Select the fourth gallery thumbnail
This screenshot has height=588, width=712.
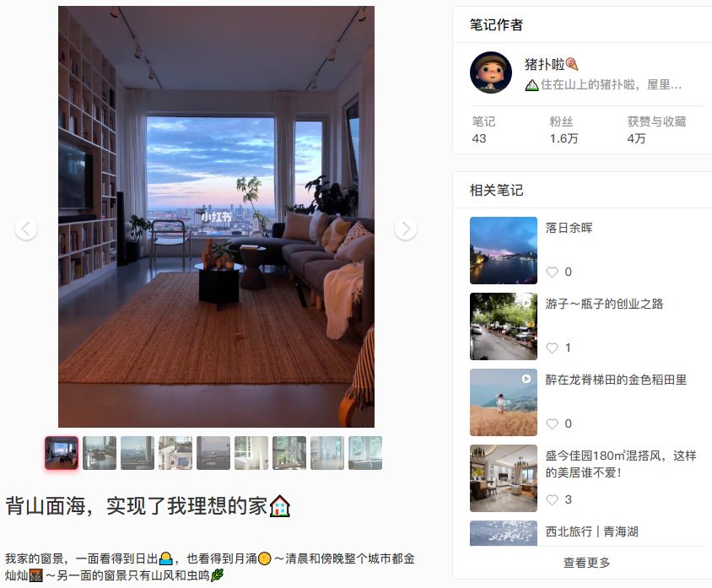tap(175, 453)
